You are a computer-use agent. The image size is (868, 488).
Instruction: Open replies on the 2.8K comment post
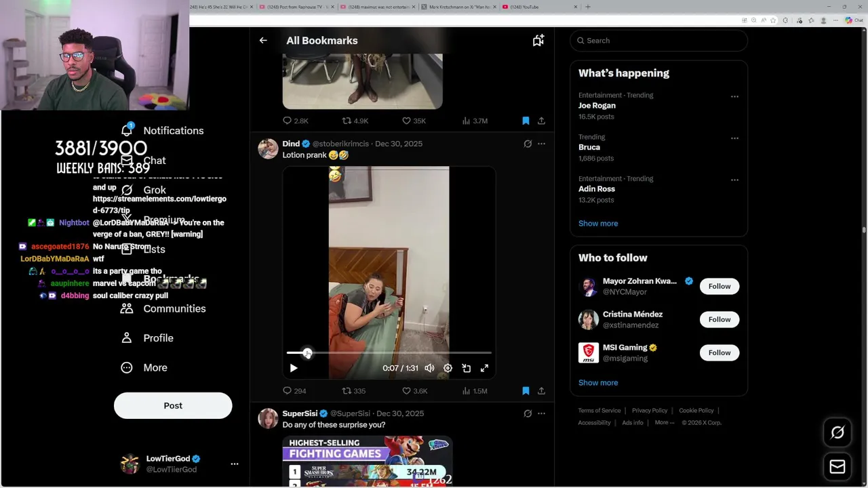(295, 121)
